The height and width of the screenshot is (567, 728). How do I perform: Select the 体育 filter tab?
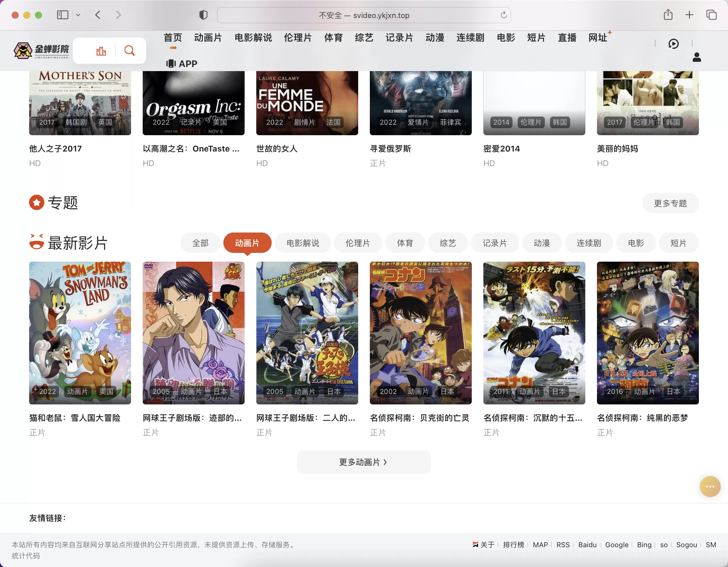tap(405, 243)
